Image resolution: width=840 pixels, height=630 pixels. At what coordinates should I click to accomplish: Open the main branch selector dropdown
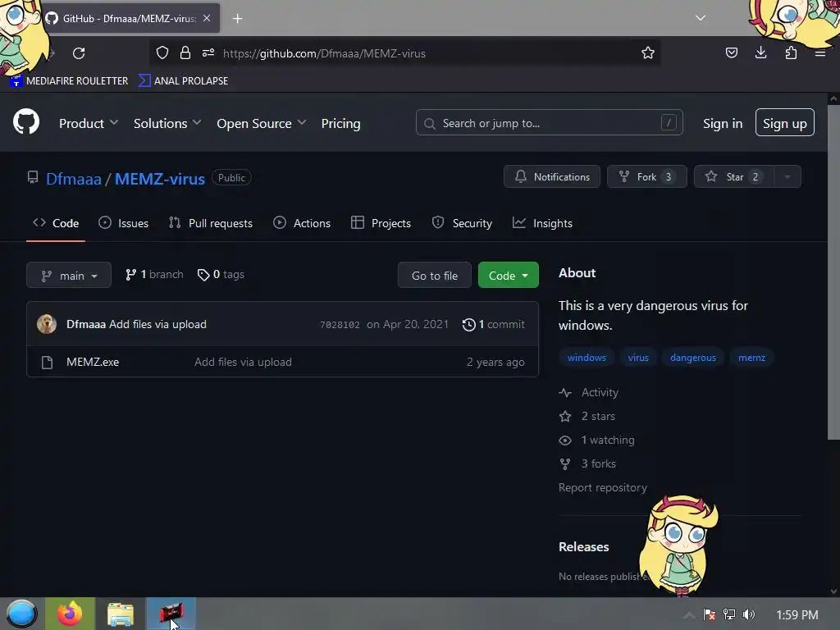coord(69,275)
